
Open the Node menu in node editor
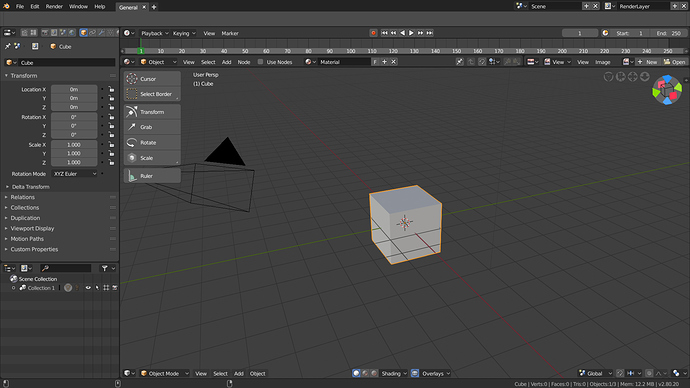(x=244, y=62)
